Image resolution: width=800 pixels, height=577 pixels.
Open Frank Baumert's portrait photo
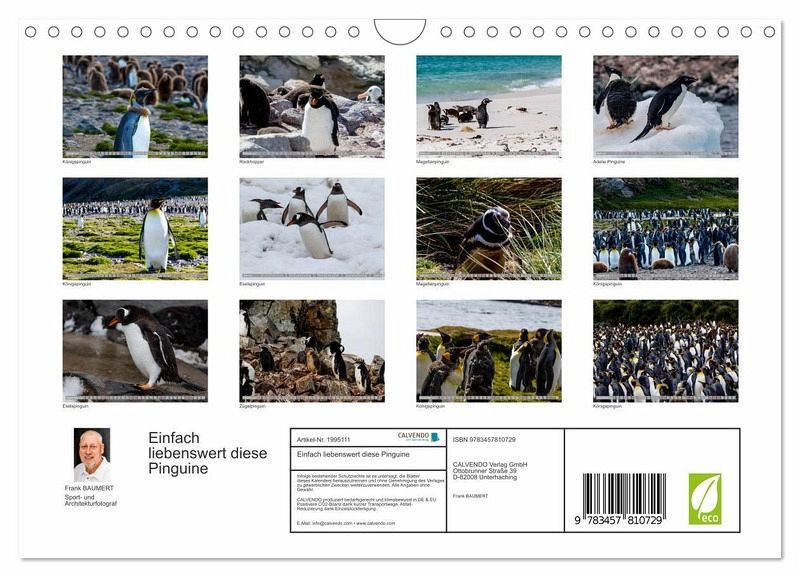tap(92, 455)
